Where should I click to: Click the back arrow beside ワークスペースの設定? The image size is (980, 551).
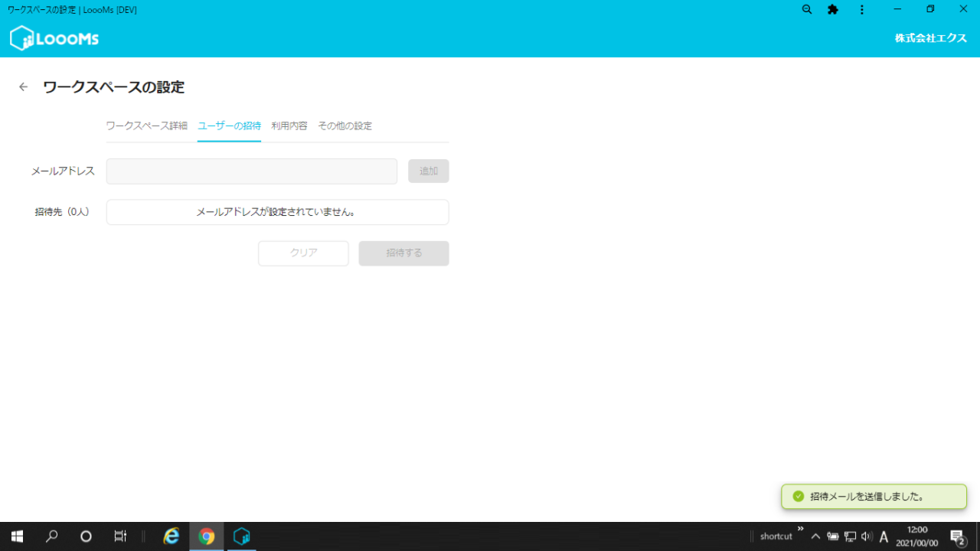pos(24,87)
